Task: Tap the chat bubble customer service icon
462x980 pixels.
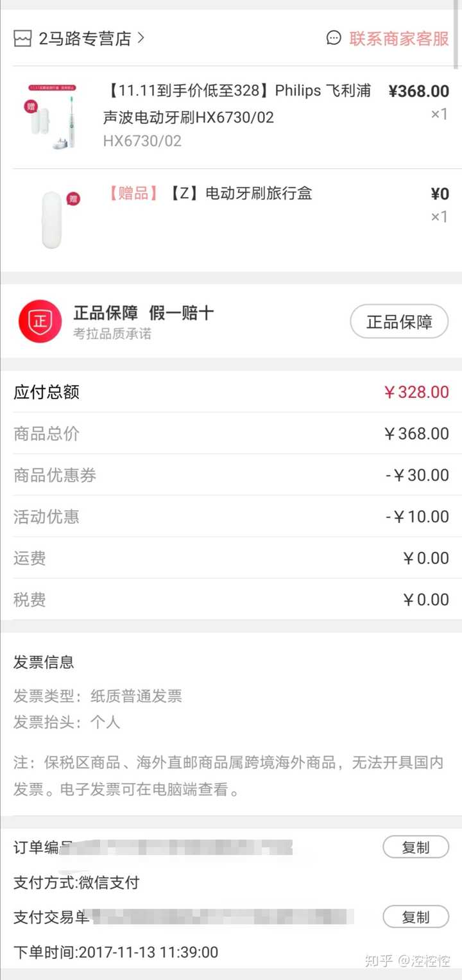Action: tap(334, 39)
